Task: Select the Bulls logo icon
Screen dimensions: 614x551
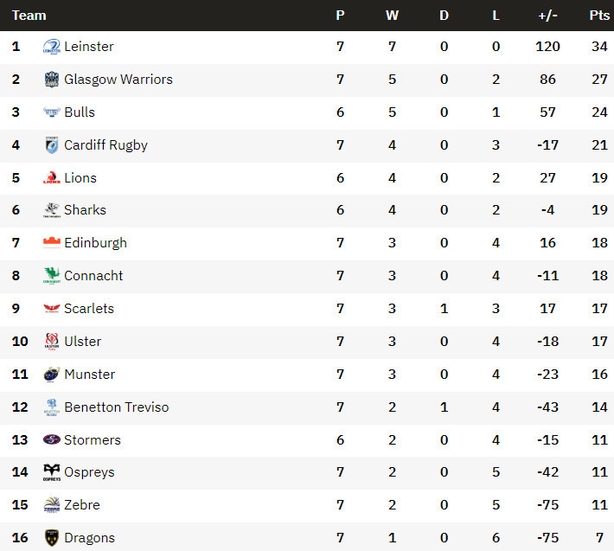Action: point(52,112)
